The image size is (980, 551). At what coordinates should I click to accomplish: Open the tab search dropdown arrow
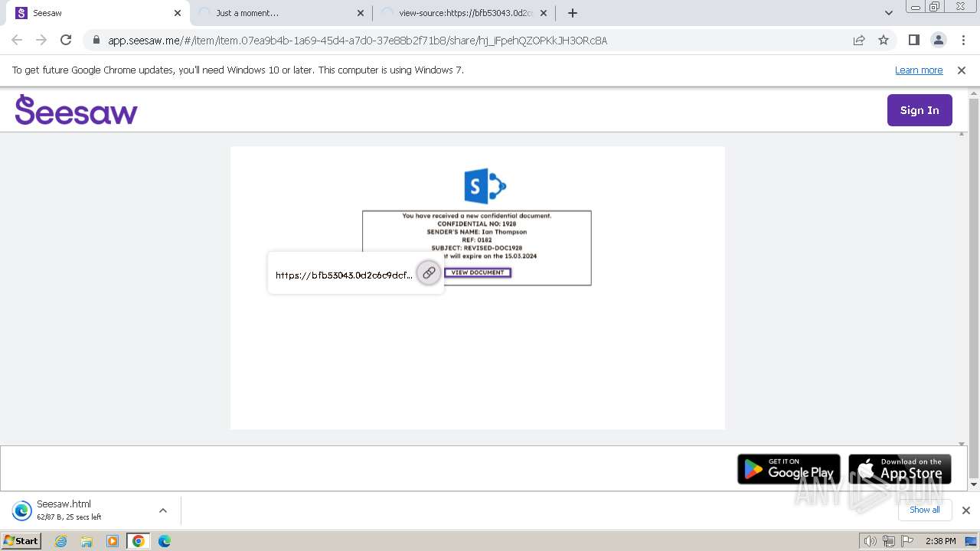888,13
